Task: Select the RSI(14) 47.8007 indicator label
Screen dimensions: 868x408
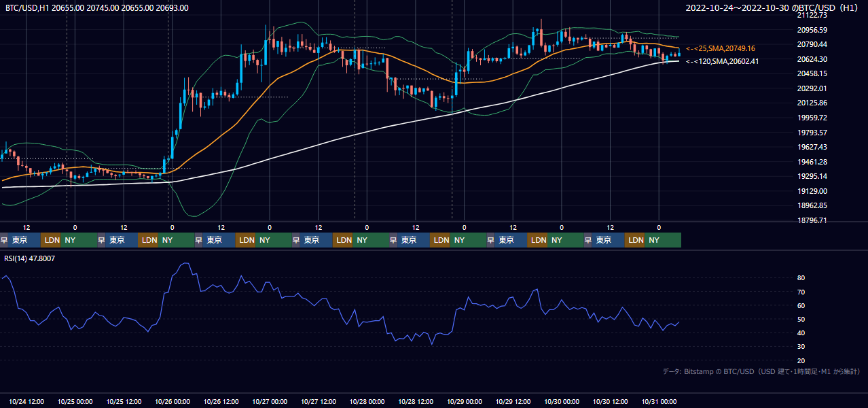Action: (x=29, y=258)
